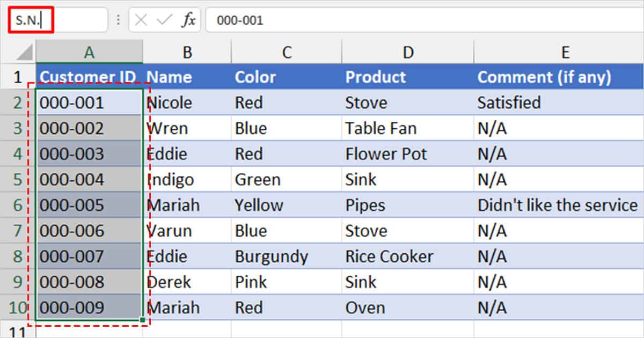This screenshot has height=338, width=644.
Task: Open the Insert Function fx icon
Action: coord(188,20)
